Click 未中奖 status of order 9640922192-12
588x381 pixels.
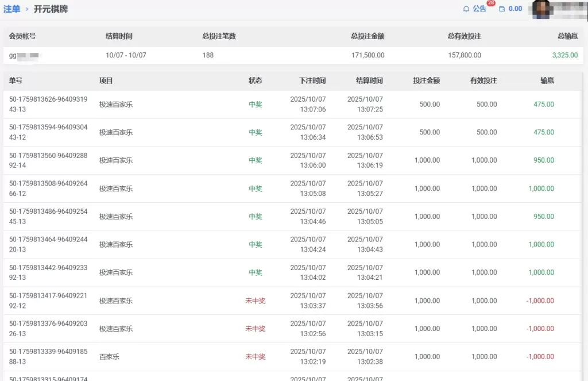click(255, 301)
